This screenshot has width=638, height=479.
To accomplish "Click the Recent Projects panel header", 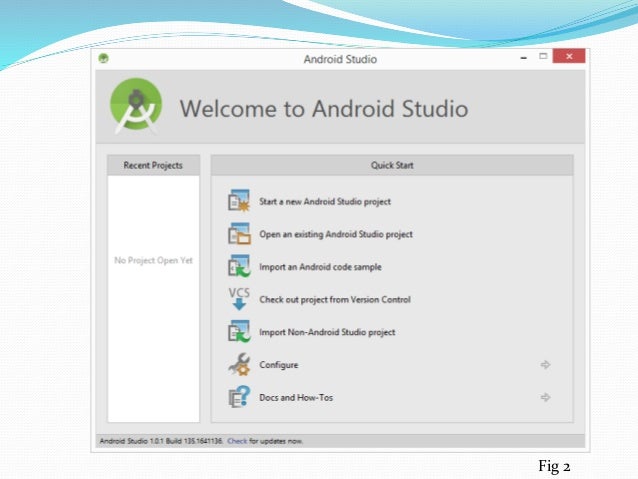I will (153, 165).
